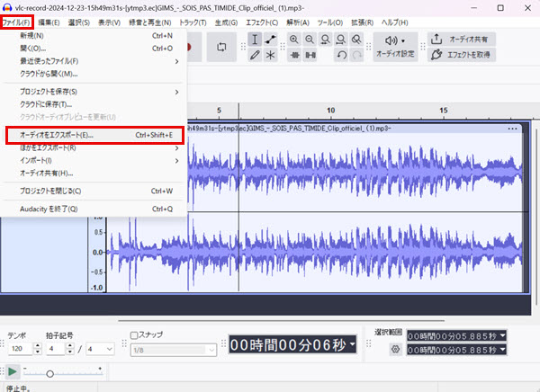Click the エフェクトを取得 button
This screenshot has width=540, height=392.
(462, 55)
